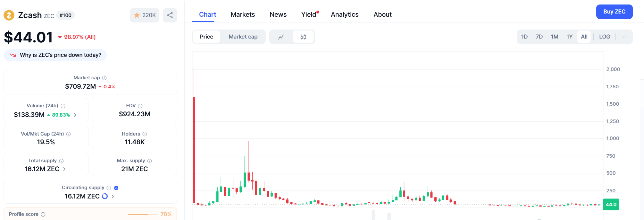Click the Holders info icon
The width and height of the screenshot is (644, 220).
(145, 134)
